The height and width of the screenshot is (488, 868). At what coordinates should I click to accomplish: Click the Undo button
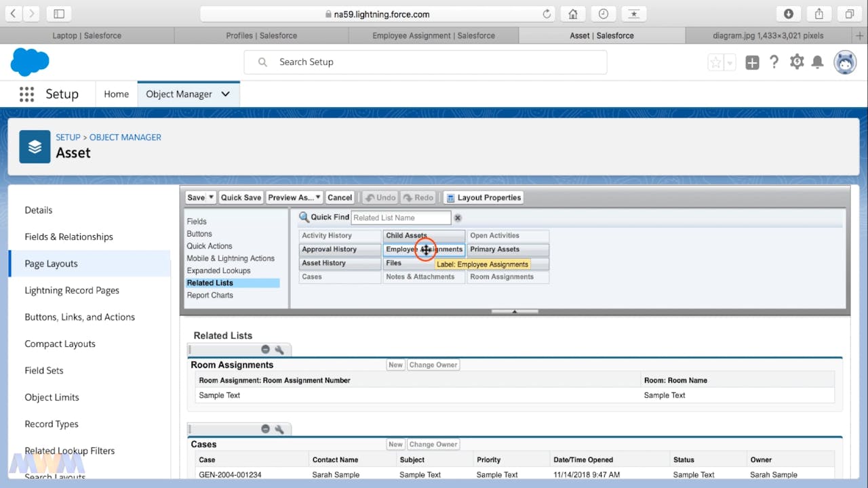click(x=380, y=197)
